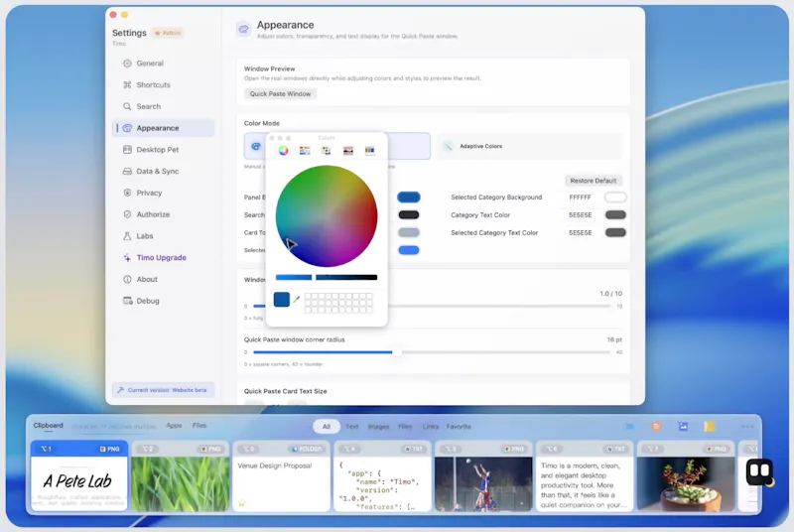Select the Images filter in paste panel
The height and width of the screenshot is (532, 794).
point(378,427)
